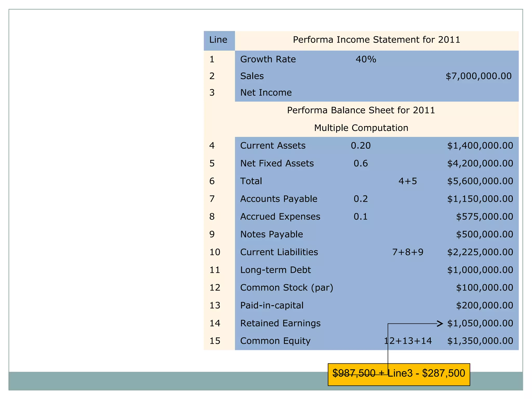
Task: Select the $575,000.00 value
Action: pos(484,216)
